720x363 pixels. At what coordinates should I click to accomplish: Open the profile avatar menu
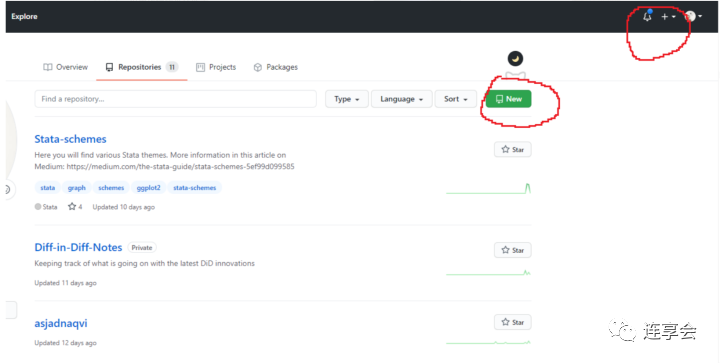point(693,17)
